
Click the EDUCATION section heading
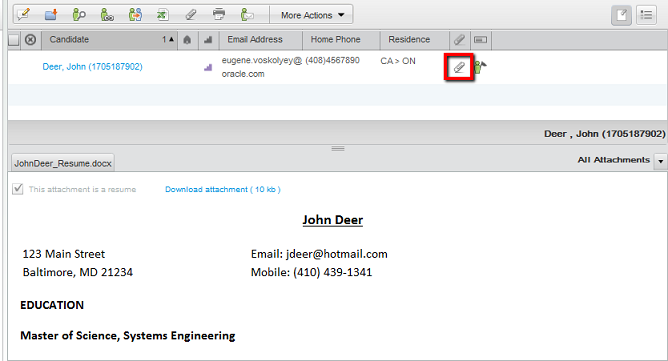pyautogui.click(x=52, y=305)
